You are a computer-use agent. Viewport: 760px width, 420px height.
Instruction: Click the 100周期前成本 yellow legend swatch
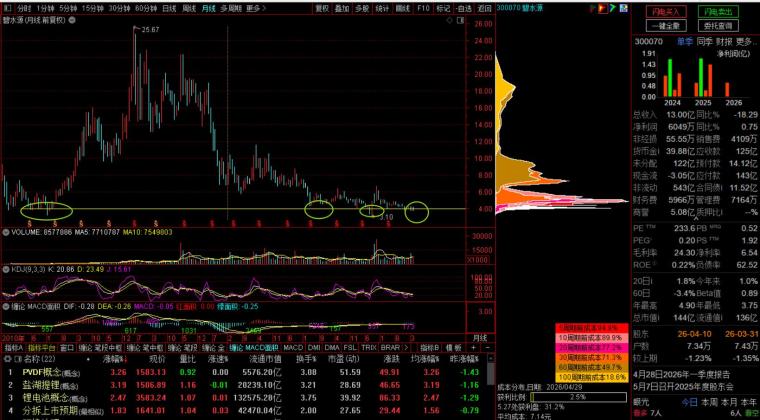point(592,376)
